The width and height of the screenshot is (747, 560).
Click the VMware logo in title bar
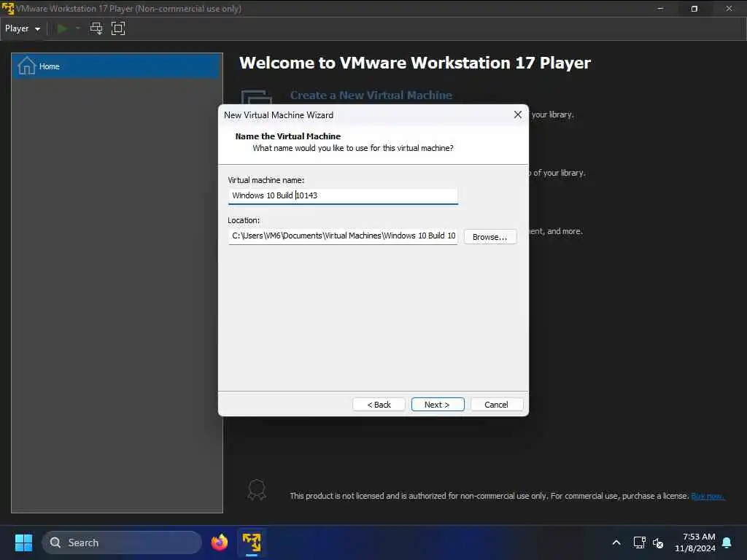(8, 9)
